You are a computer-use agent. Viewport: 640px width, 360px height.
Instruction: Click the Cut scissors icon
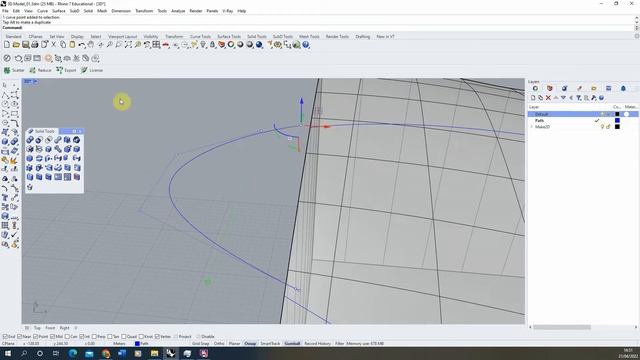coord(53,45)
